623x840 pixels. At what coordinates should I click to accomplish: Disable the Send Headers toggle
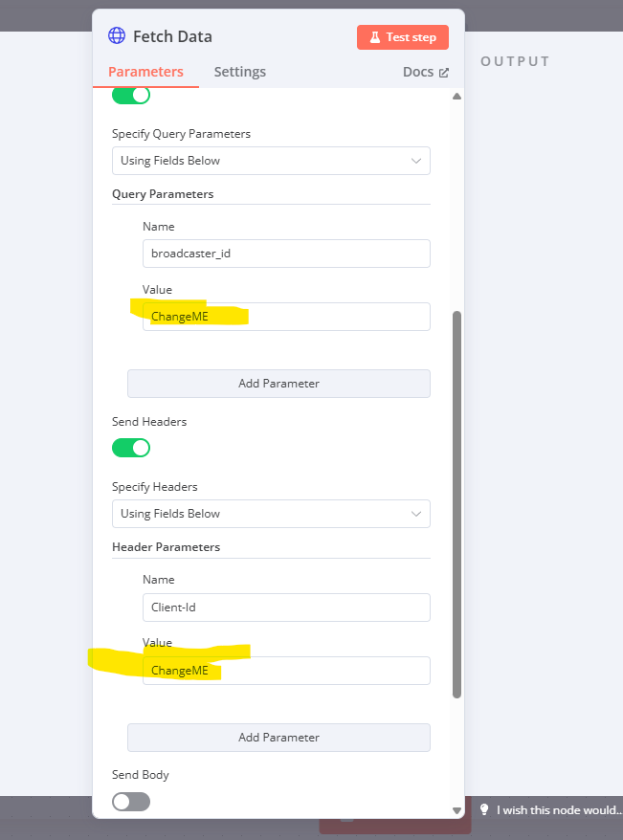tap(131, 448)
